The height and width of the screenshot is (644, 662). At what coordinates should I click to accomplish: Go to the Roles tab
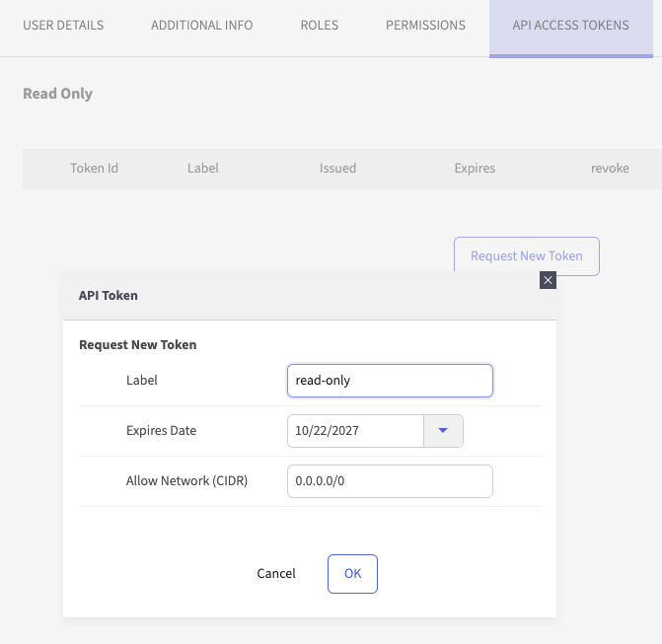[x=319, y=26]
